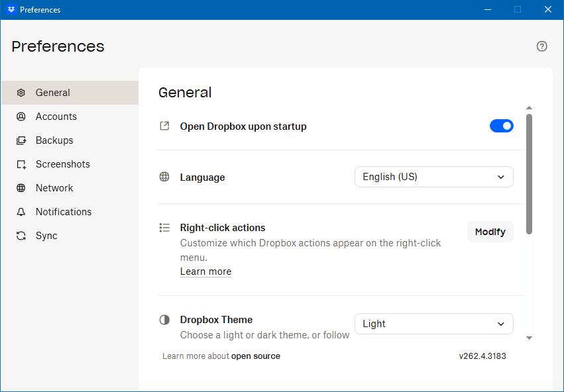The width and height of the screenshot is (564, 392).
Task: Click the Network globe icon in sidebar
Action: (21, 188)
